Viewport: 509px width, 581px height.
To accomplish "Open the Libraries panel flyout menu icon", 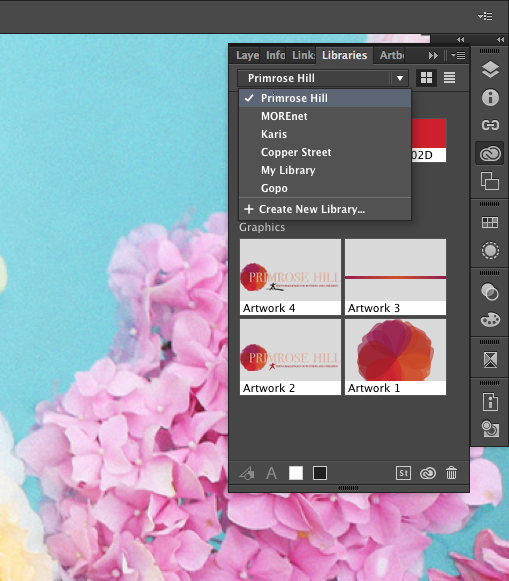I will coord(458,55).
